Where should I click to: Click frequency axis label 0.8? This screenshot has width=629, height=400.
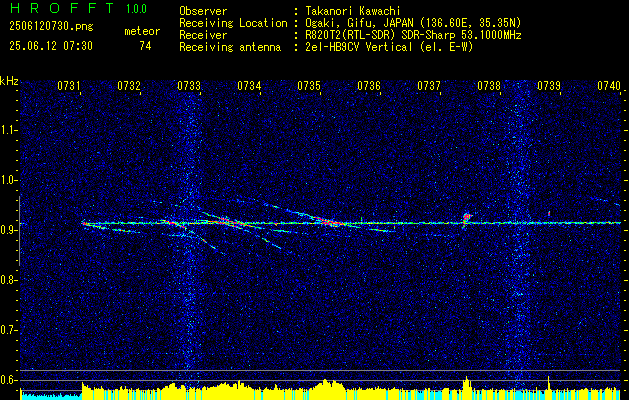click(x=7, y=280)
